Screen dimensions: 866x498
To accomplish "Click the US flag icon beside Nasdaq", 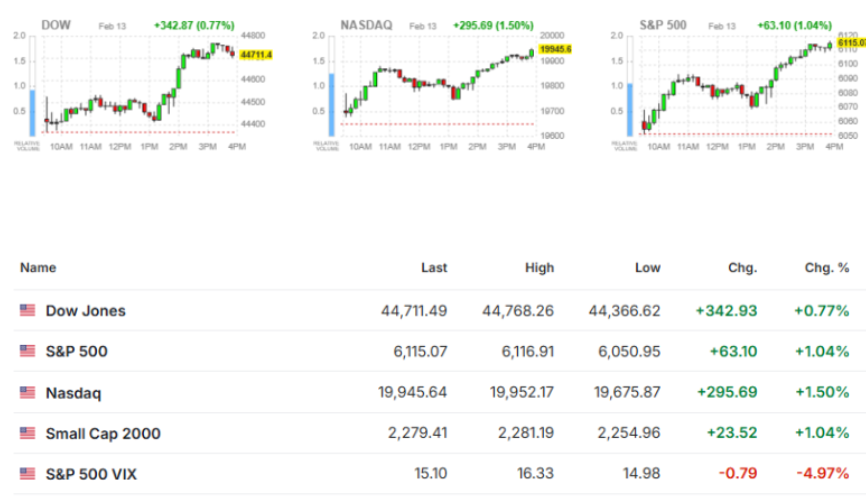I will [27, 393].
